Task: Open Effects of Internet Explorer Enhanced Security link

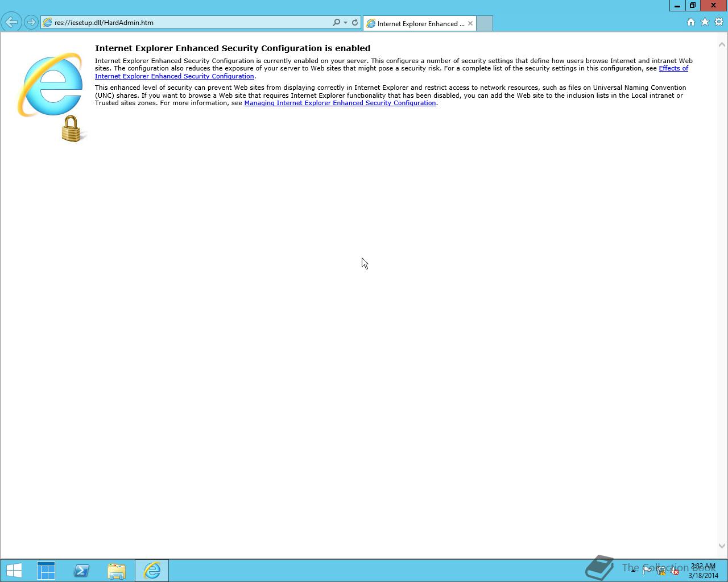Action: click(x=391, y=72)
